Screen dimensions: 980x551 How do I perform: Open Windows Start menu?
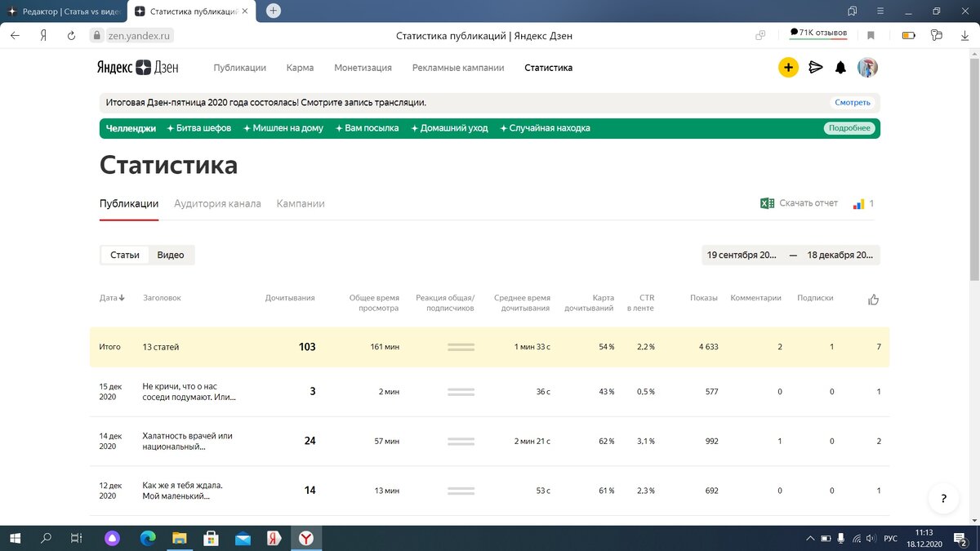pos(15,538)
